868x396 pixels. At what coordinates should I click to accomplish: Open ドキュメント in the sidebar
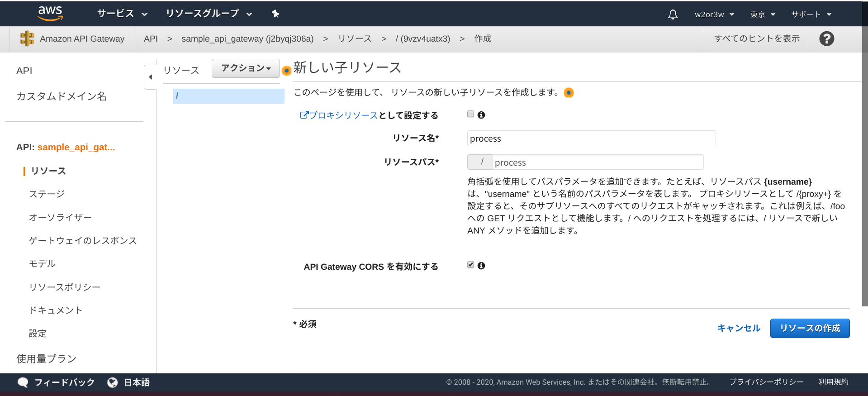click(x=56, y=310)
